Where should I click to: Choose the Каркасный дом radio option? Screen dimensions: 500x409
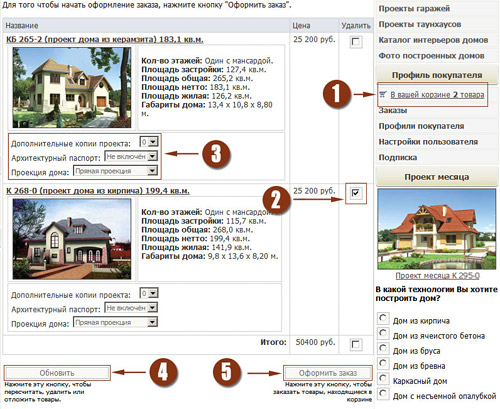(383, 378)
